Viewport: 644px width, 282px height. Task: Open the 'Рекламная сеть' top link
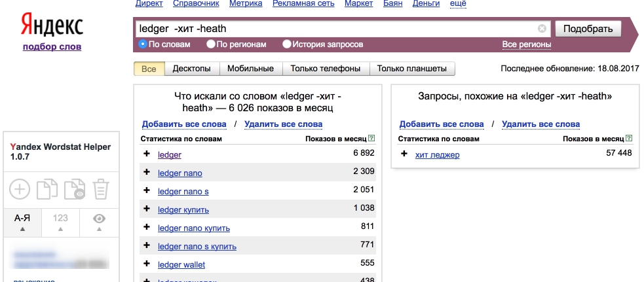[x=303, y=4]
